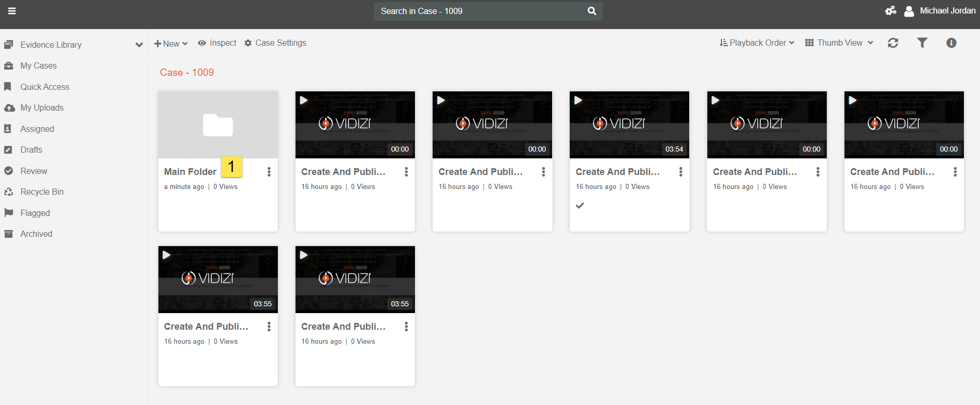Open the Thumb View dropdown

click(839, 43)
